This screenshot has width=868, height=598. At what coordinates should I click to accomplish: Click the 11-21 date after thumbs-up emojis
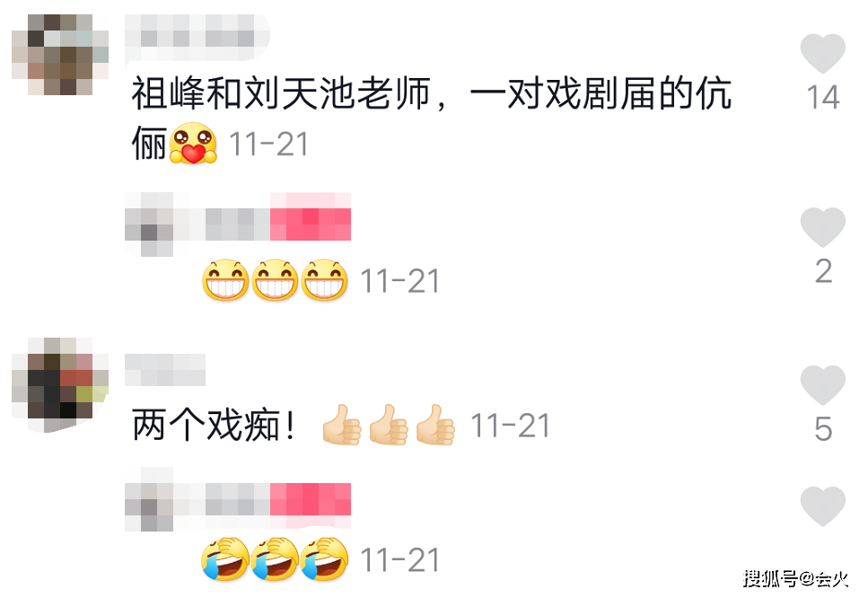(510, 426)
